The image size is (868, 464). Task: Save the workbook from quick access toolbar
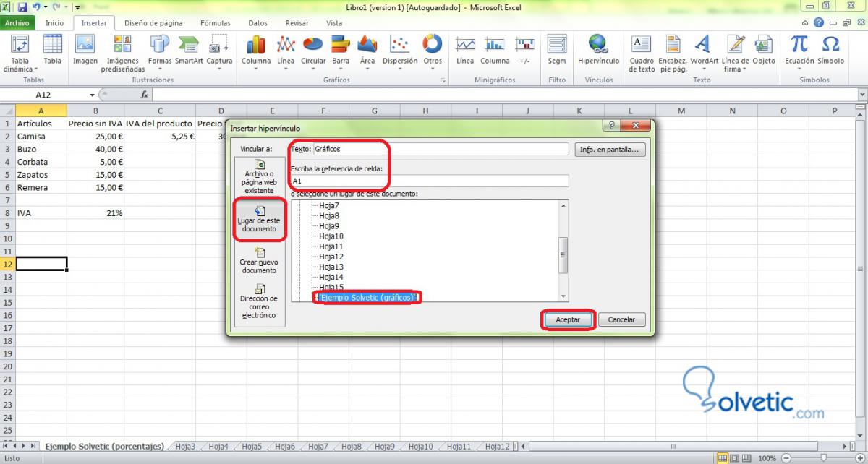click(22, 7)
